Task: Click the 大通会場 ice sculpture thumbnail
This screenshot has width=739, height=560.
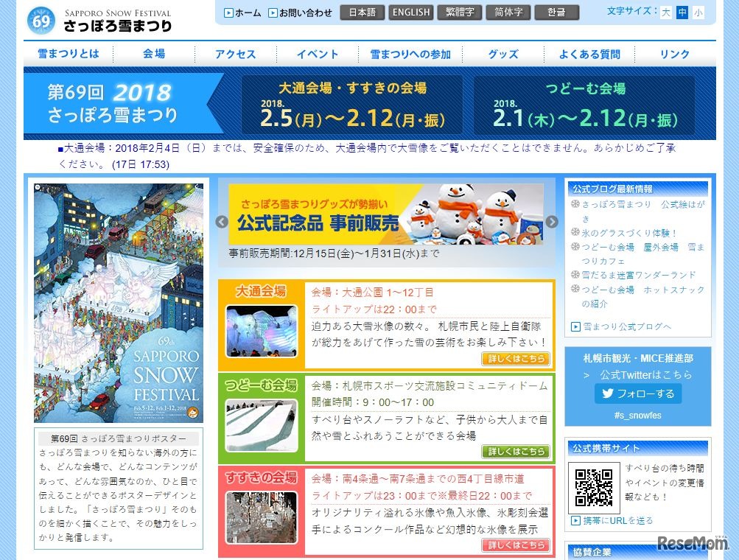Action: tap(262, 331)
